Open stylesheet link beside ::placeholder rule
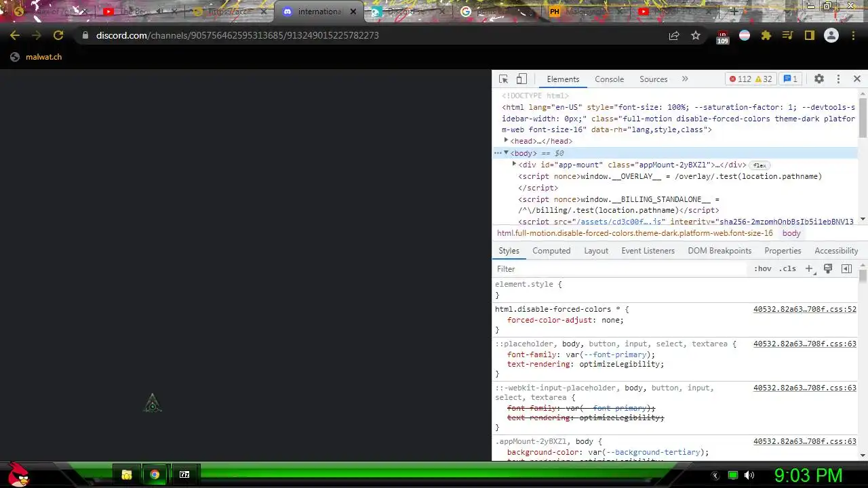 click(804, 344)
